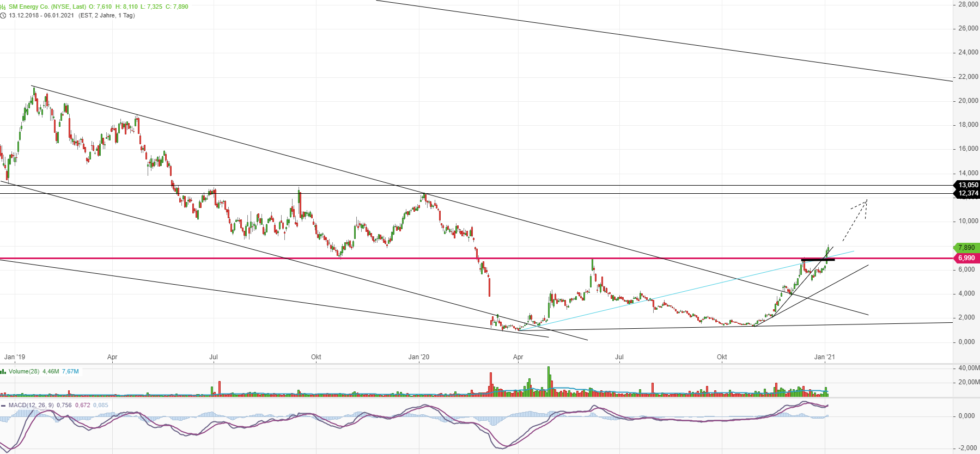Open the SM Energy Co. instrument title
Image resolution: width=980 pixels, height=454 pixels.
tap(47, 7)
